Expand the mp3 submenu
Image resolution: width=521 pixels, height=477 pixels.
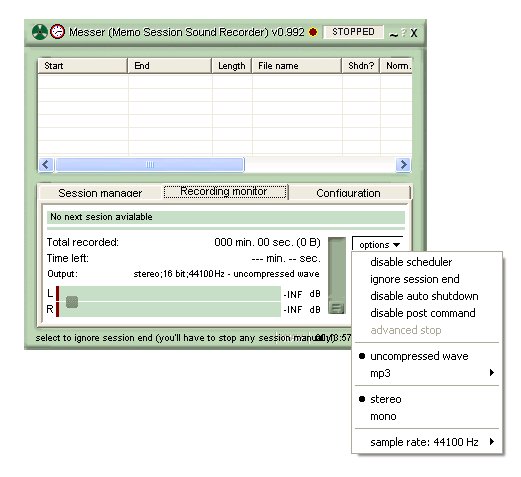point(427,373)
